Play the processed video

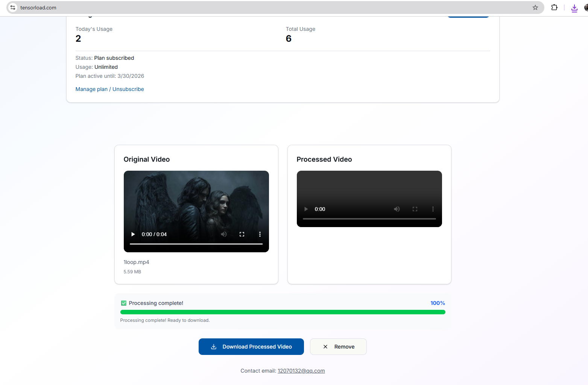[306, 209]
